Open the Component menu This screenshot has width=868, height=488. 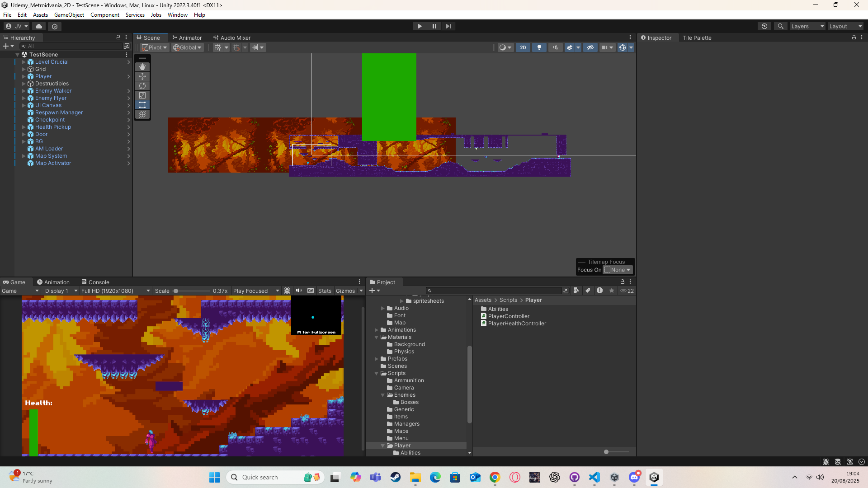tap(105, 15)
